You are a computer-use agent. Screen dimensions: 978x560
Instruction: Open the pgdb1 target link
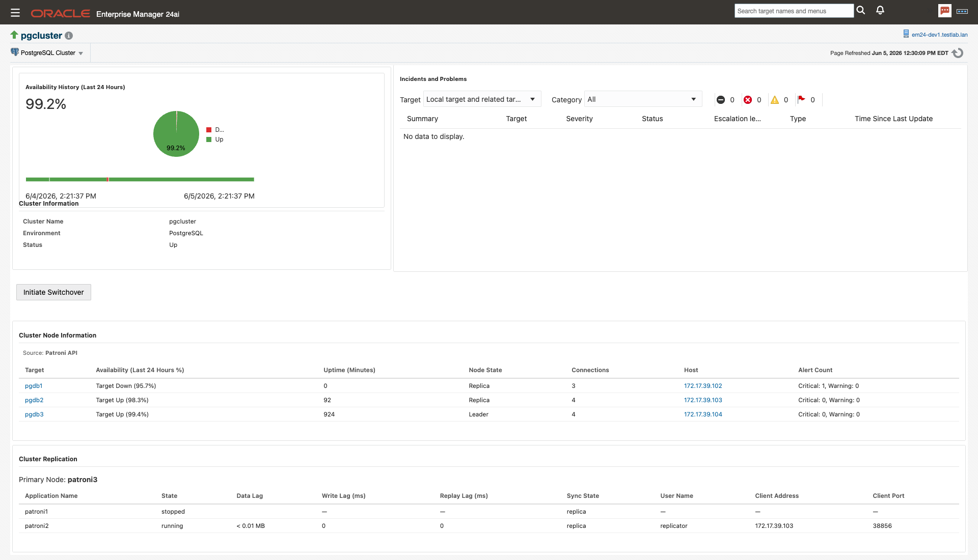tap(34, 386)
